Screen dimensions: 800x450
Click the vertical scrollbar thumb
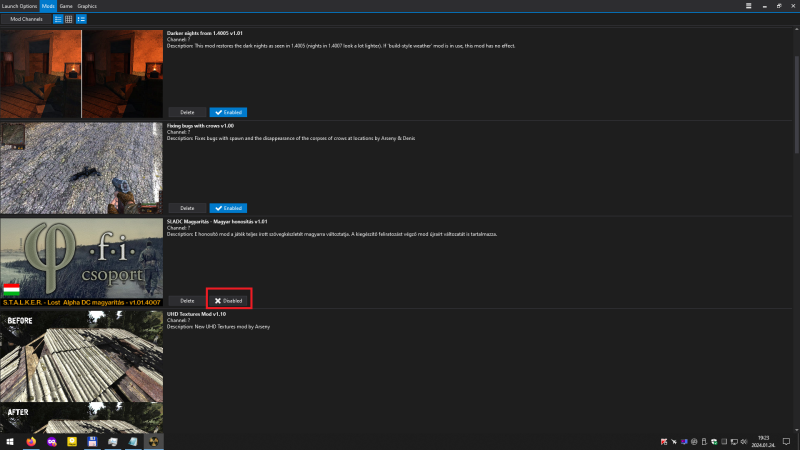coord(796,105)
